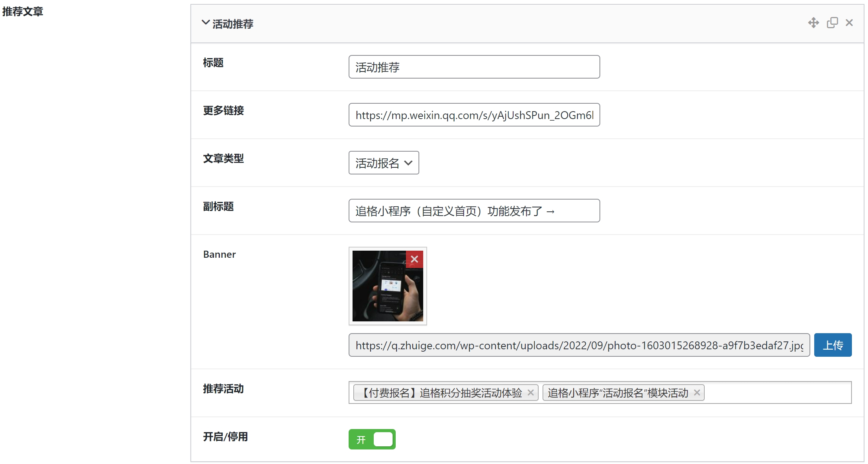Focus the 标题 input field
868x464 pixels.
(474, 67)
